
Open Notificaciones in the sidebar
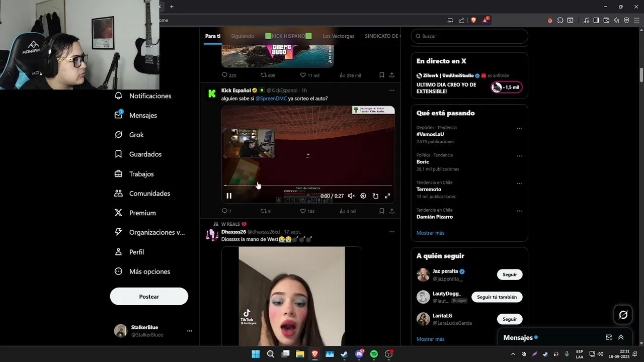coord(143,96)
